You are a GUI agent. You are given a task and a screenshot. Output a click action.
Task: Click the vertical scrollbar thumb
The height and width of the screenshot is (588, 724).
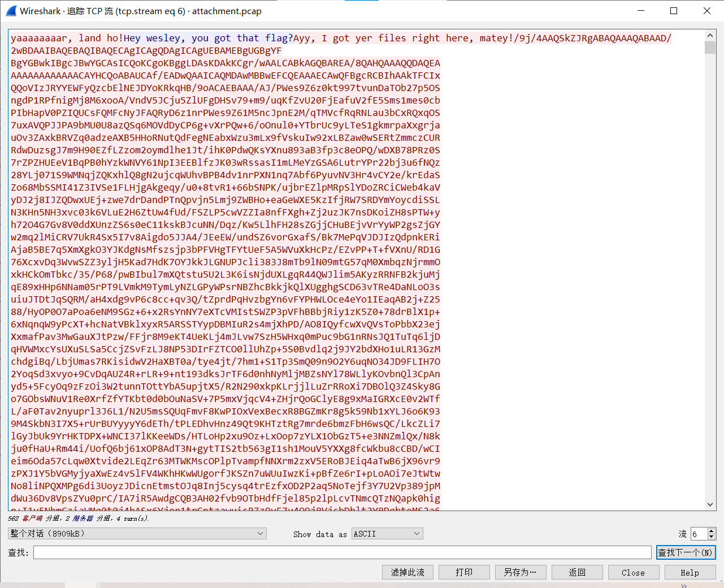[x=710, y=47]
